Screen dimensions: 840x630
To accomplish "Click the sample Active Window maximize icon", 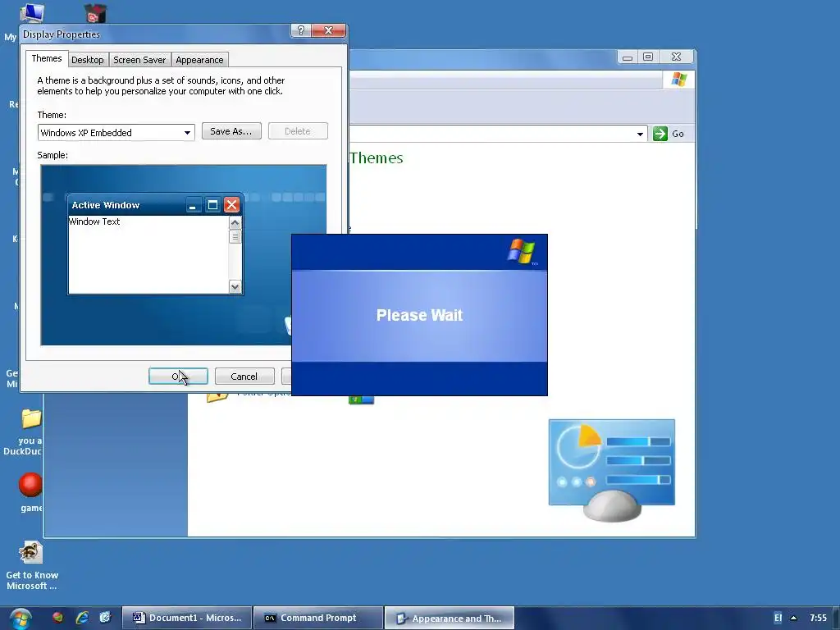I will tap(212, 204).
